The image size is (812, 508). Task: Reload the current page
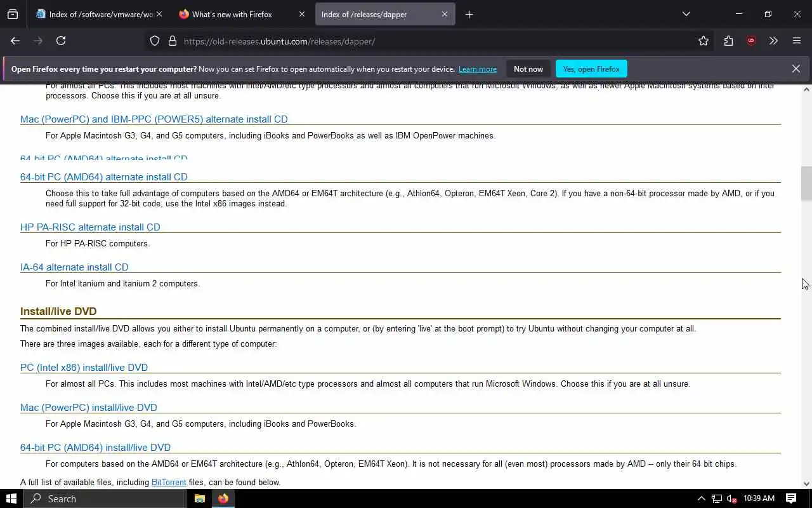(x=61, y=41)
